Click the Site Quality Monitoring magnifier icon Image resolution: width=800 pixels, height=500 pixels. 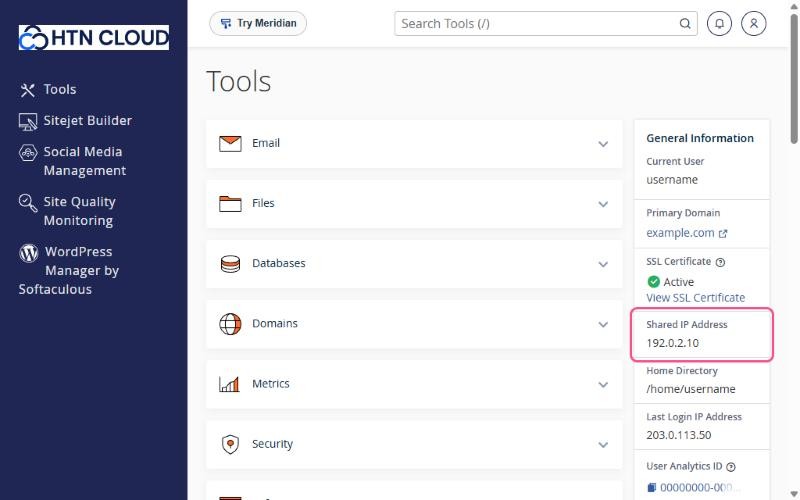click(x=28, y=203)
